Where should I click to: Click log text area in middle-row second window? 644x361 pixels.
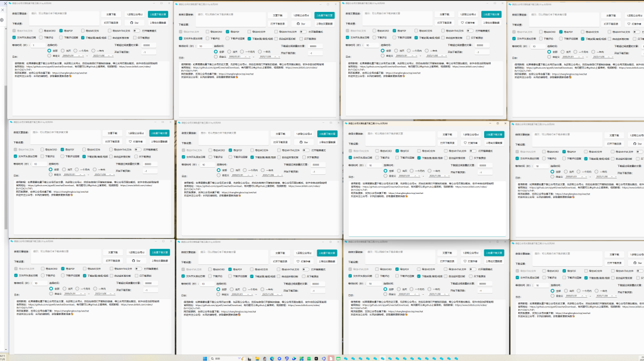coord(259,208)
